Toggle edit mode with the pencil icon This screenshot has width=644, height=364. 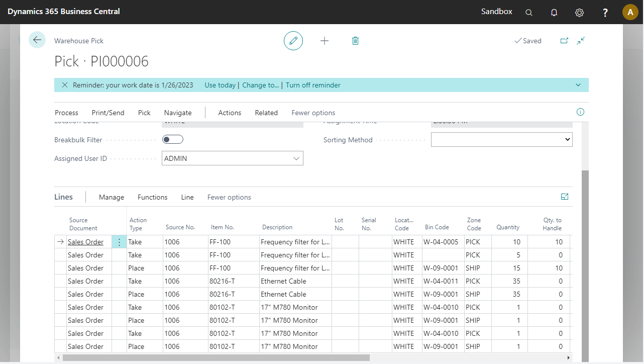293,41
